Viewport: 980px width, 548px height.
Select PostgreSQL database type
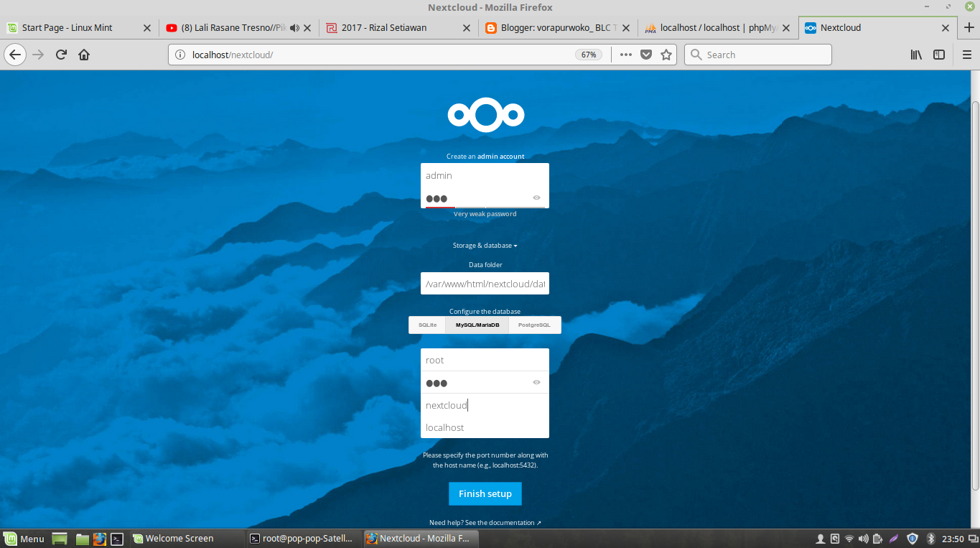tap(535, 325)
